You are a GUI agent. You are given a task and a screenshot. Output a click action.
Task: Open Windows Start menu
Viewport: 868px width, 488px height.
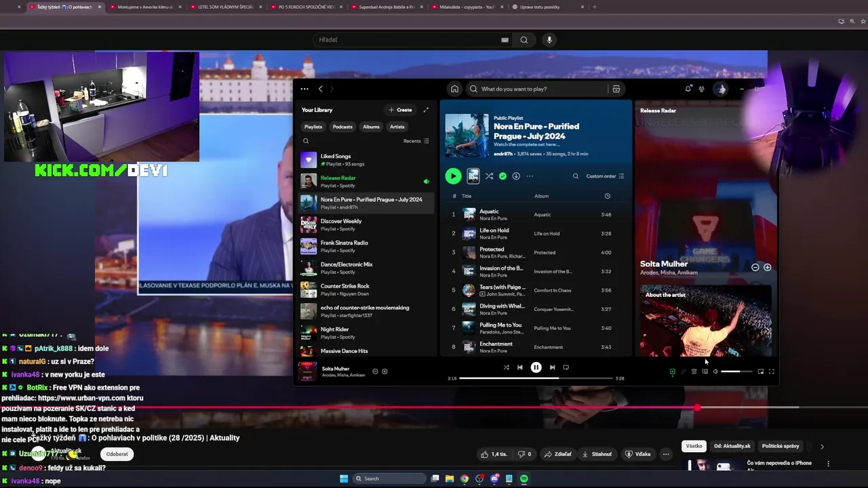pos(344,479)
